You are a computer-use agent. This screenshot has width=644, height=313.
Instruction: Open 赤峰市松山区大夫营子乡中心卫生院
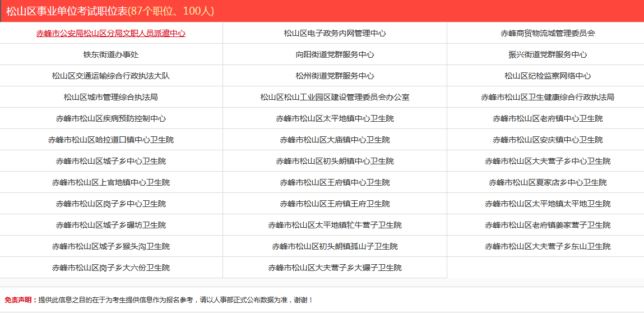(548, 161)
